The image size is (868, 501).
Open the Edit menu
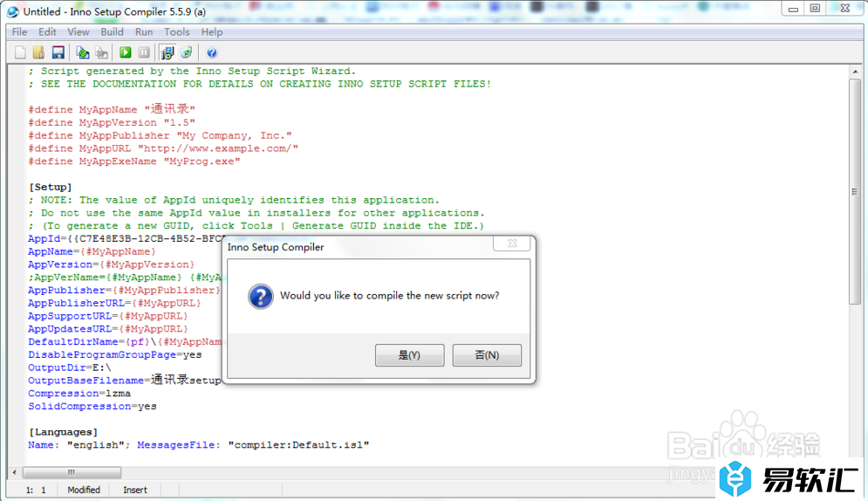(x=47, y=32)
